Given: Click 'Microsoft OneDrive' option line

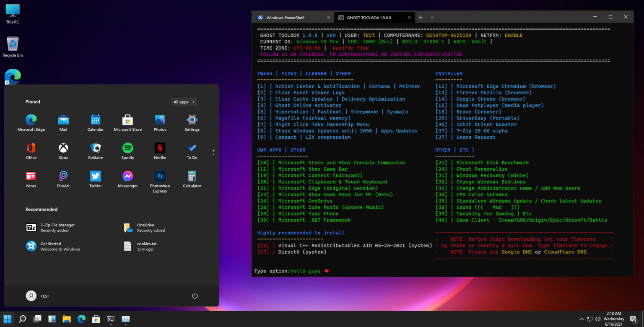Looking at the screenshot, I should tap(295, 201).
